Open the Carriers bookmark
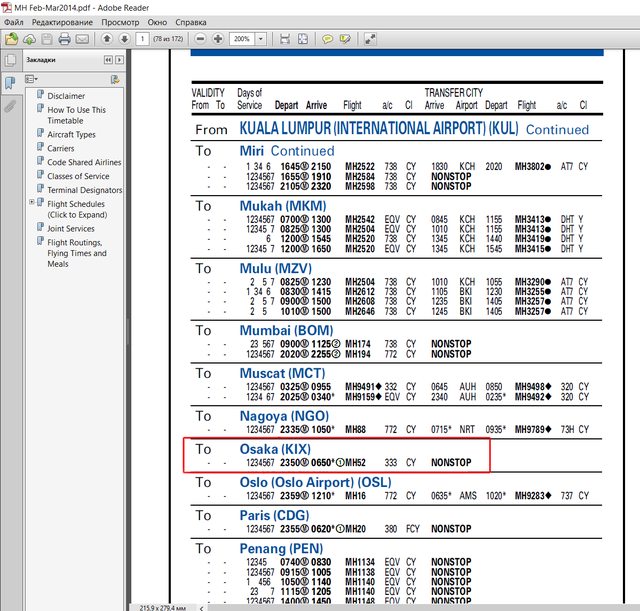This screenshot has width=640, height=611. pos(60,148)
